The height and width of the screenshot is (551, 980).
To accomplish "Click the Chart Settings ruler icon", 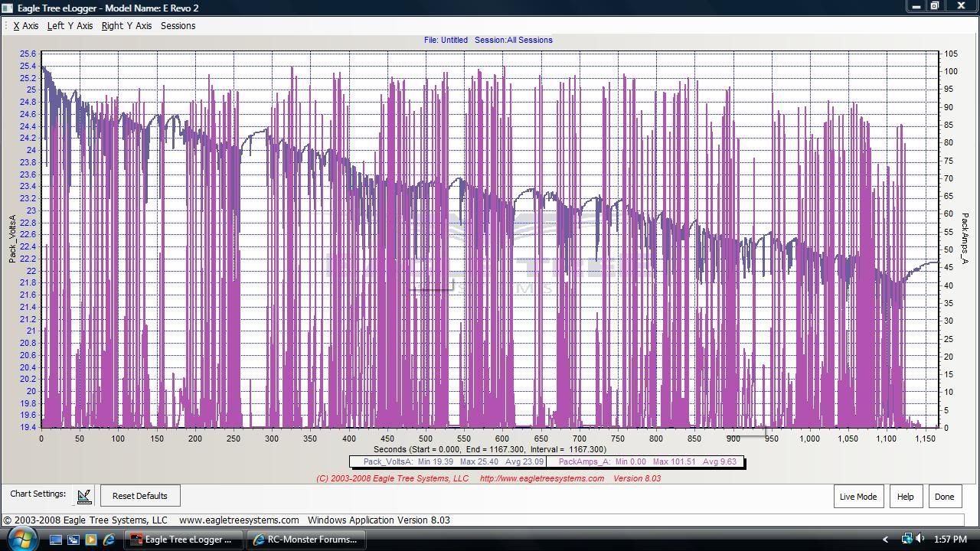I will (84, 496).
